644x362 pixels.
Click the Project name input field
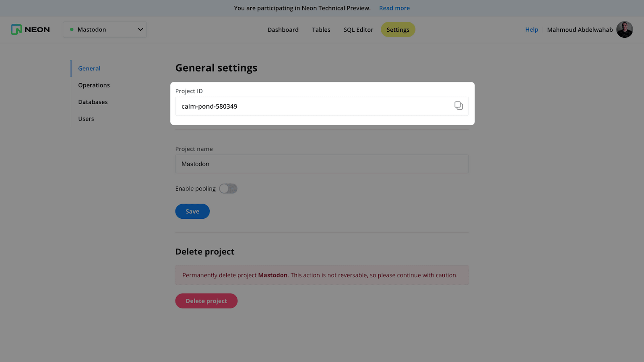pos(322,164)
